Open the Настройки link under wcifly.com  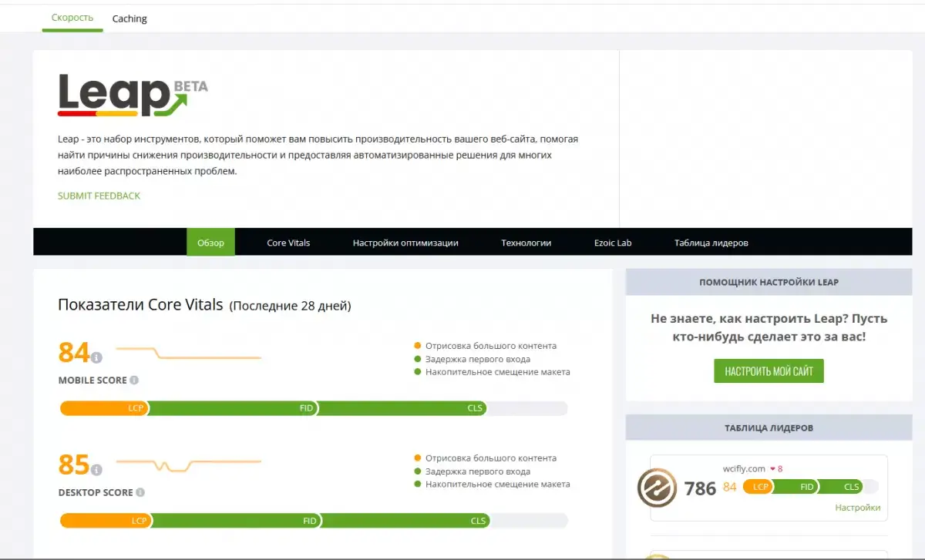(857, 508)
